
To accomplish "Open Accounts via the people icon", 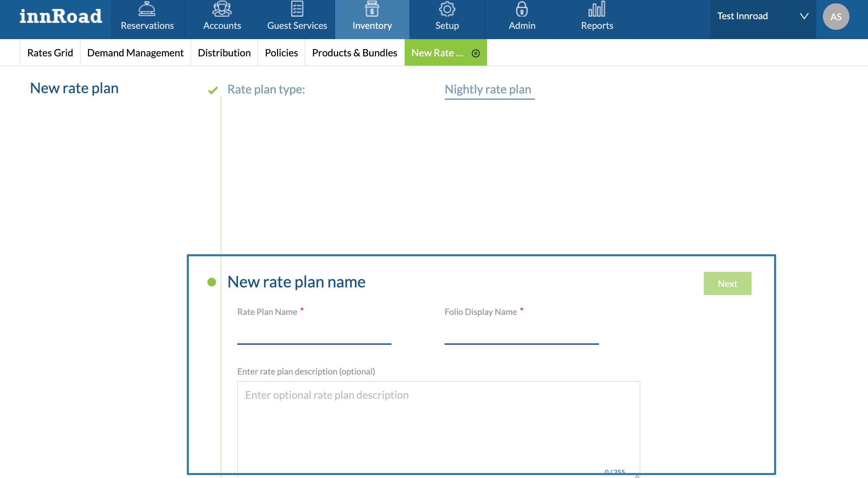I will tap(222, 9).
